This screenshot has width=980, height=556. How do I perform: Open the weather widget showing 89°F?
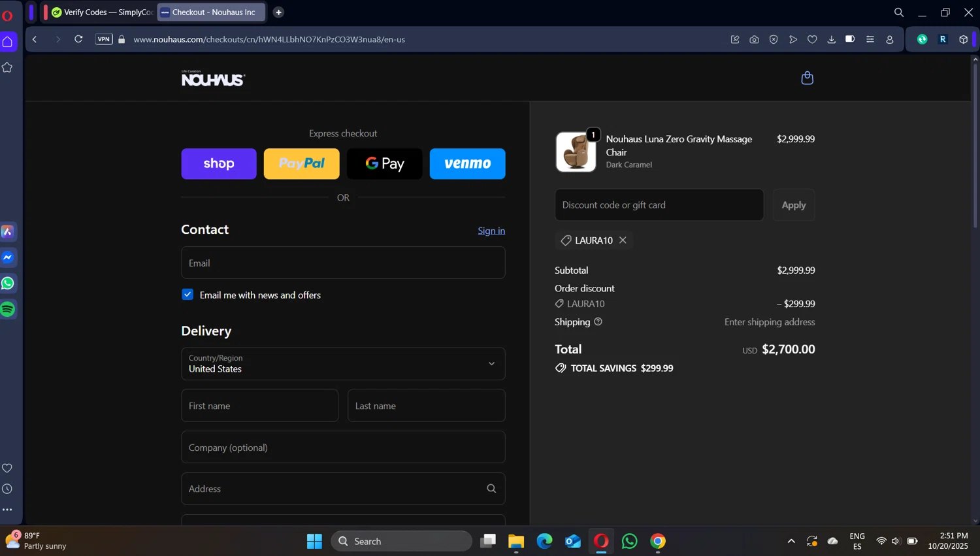tap(37, 540)
